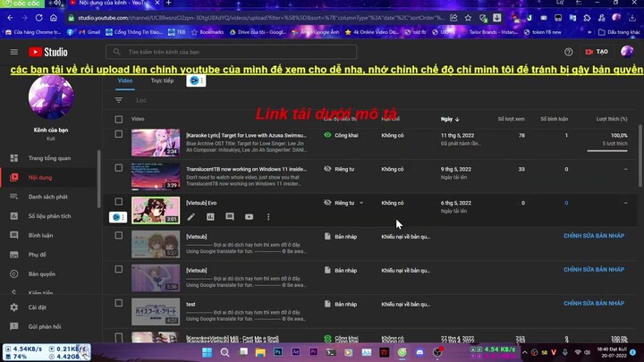The width and height of the screenshot is (644, 362).
Task: Open comment count for Evo video
Action: pos(566,203)
